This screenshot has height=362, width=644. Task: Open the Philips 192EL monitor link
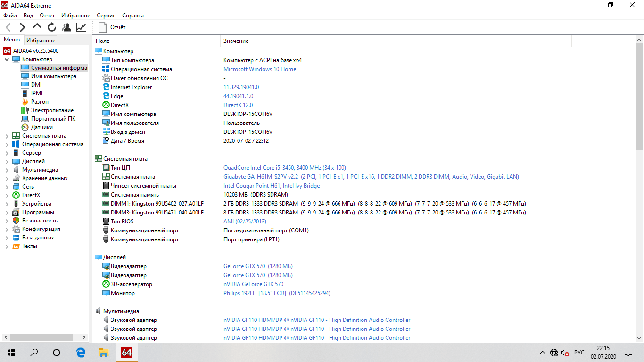pyautogui.click(x=277, y=293)
